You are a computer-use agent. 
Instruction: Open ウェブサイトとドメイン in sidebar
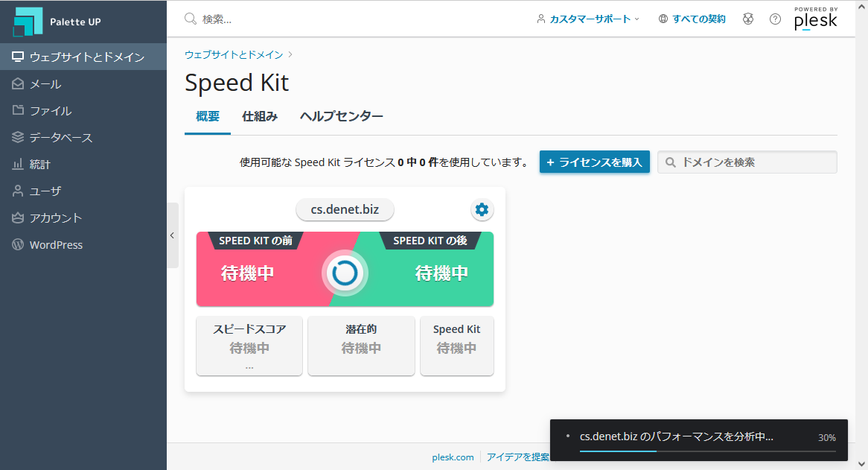83,57
